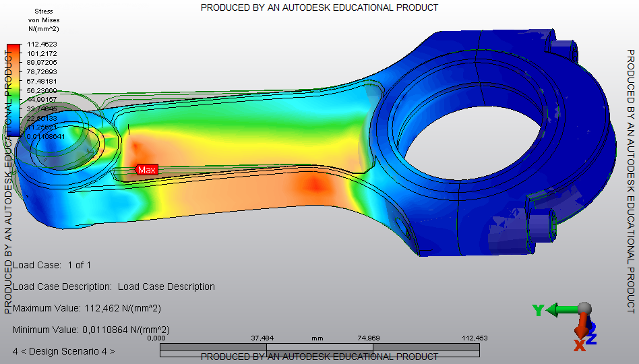Click the Design Scenario 4 label
Viewport: 639px width, 364px height.
coord(64,351)
